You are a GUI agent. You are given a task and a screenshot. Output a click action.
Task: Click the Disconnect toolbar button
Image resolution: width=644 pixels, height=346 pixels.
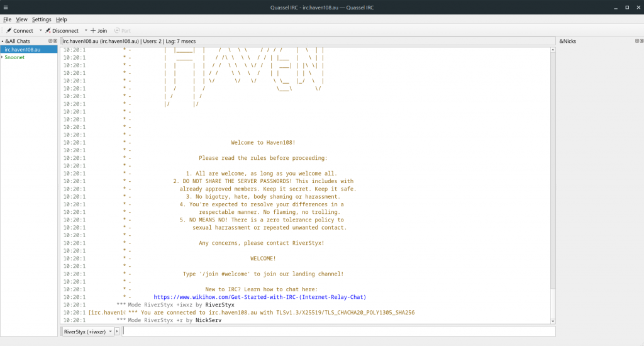[x=62, y=30]
